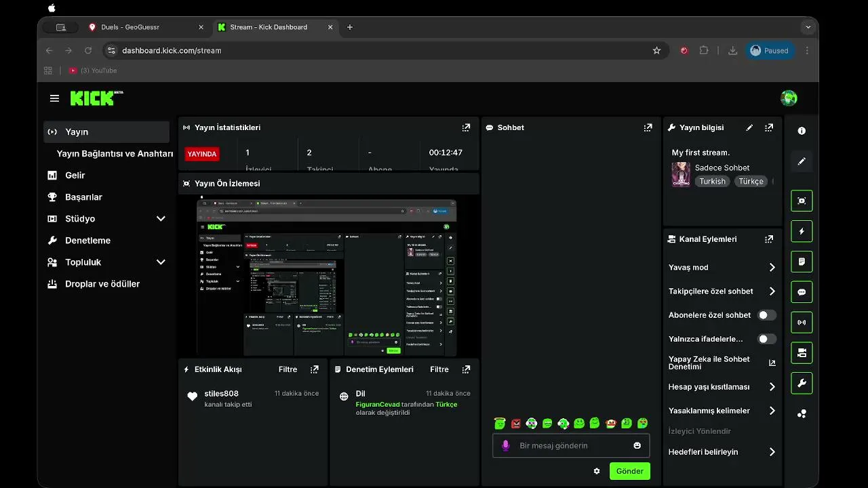Click the Turkish tag chip
The image size is (868, 488).
coord(712,182)
